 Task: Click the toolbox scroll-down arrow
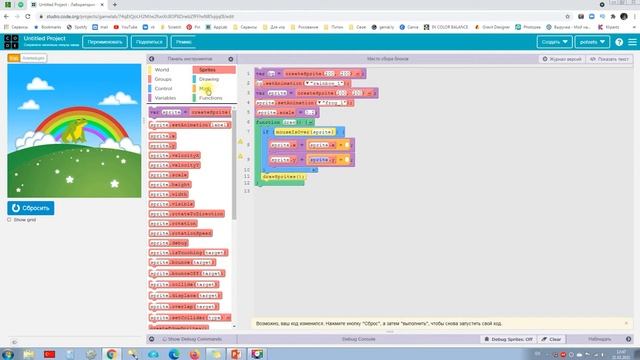tap(234, 326)
